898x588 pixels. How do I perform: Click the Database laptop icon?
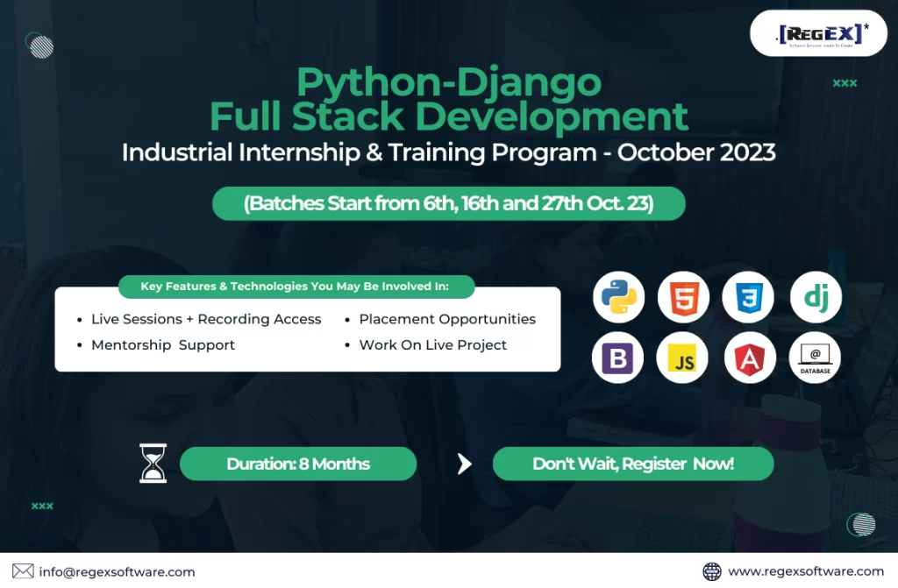pos(815,358)
